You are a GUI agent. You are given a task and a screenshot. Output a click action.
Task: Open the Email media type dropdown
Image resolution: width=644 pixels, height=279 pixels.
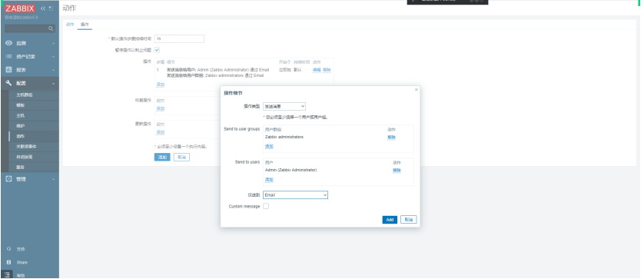(x=295, y=194)
